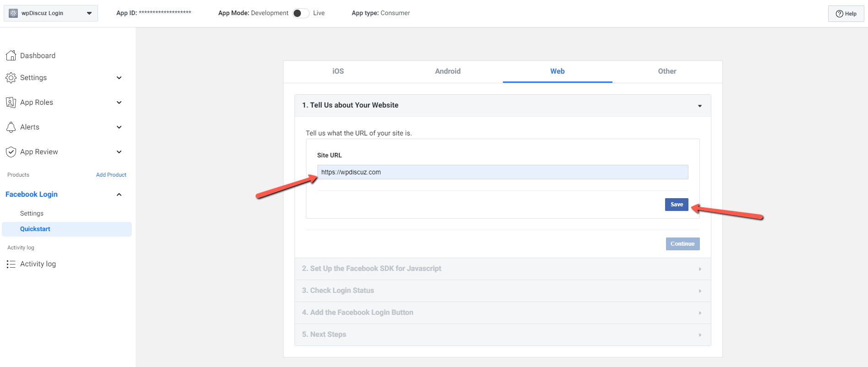
Task: Expand the sidebar Settings chevron
Action: click(119, 78)
